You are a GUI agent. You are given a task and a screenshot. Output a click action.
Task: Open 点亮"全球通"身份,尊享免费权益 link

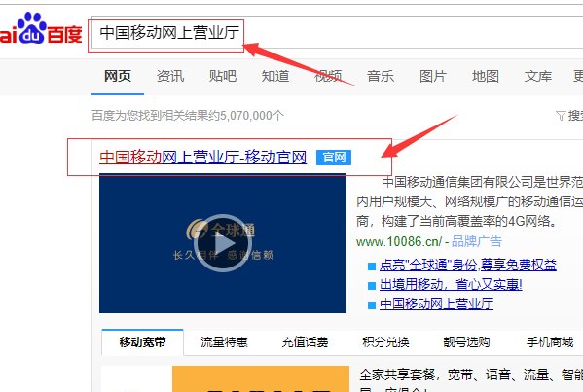point(468,266)
